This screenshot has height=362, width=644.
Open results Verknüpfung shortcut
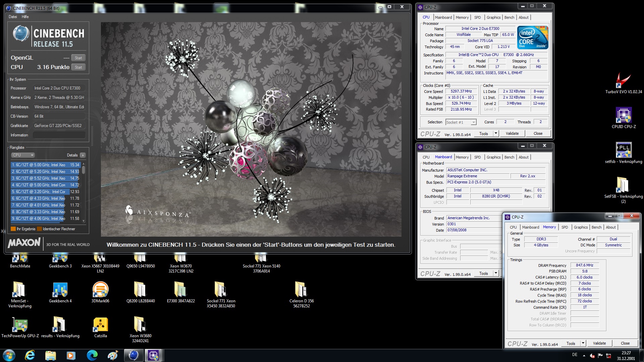(x=60, y=327)
